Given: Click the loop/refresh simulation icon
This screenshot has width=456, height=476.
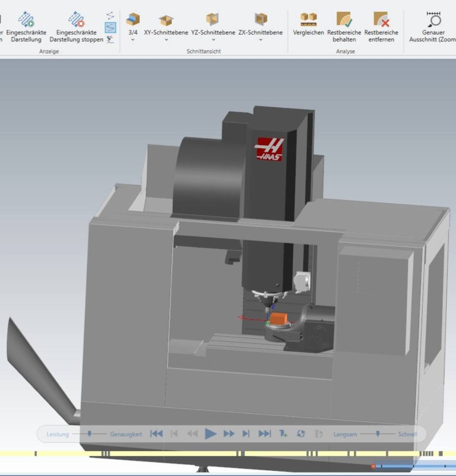Looking at the screenshot, I should 301,434.
